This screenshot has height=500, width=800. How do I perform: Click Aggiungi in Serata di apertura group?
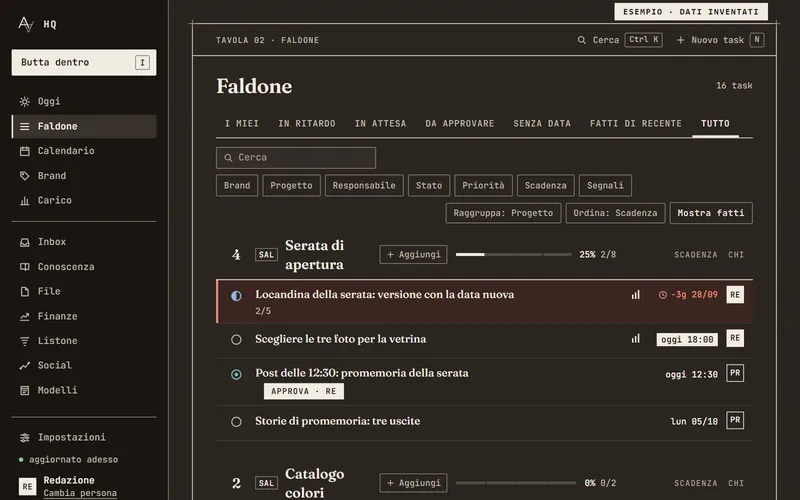(413, 255)
